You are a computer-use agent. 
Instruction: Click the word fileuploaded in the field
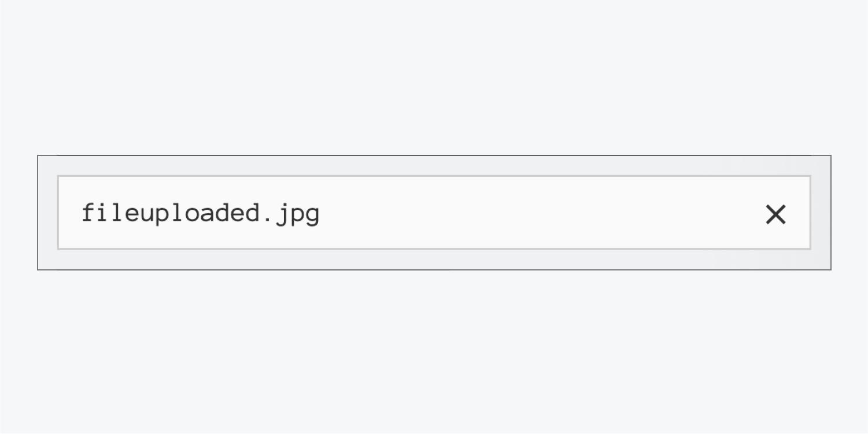(x=170, y=213)
